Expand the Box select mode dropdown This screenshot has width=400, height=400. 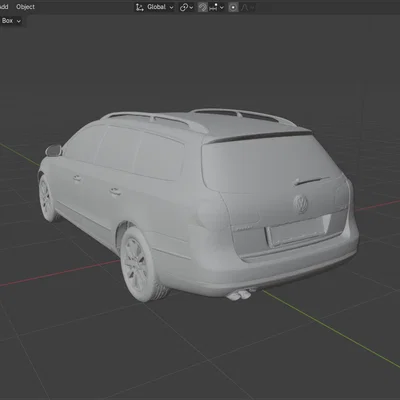11,21
